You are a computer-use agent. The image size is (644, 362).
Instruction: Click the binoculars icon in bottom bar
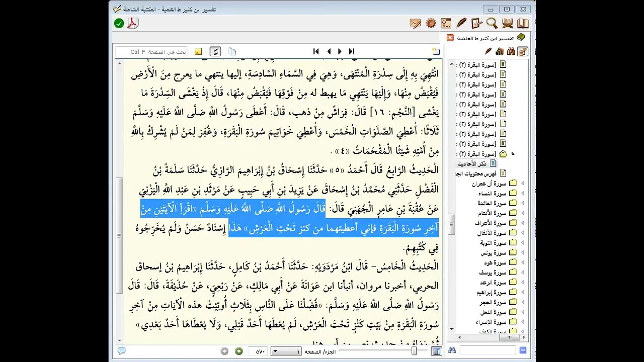point(452,350)
